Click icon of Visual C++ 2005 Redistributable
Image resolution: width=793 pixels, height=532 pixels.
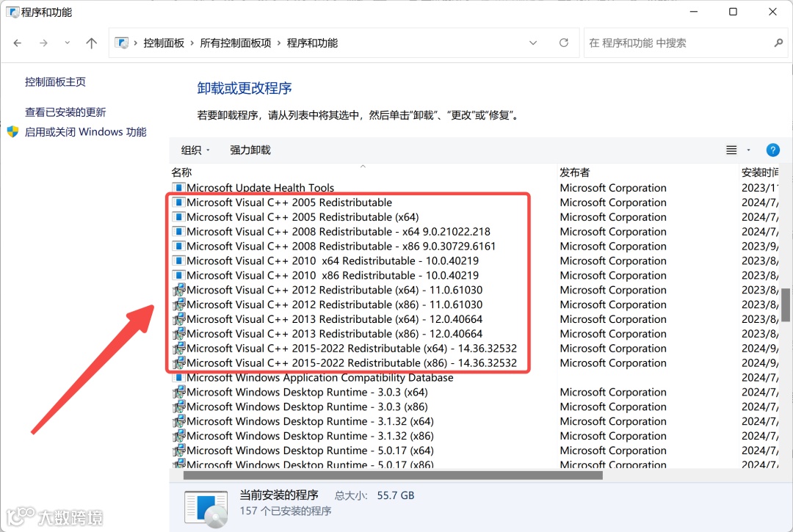point(178,203)
